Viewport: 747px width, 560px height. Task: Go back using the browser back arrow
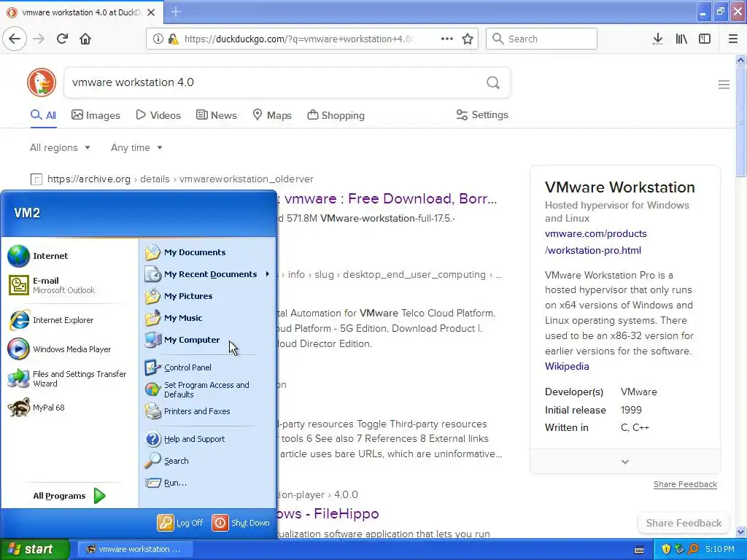(15, 39)
